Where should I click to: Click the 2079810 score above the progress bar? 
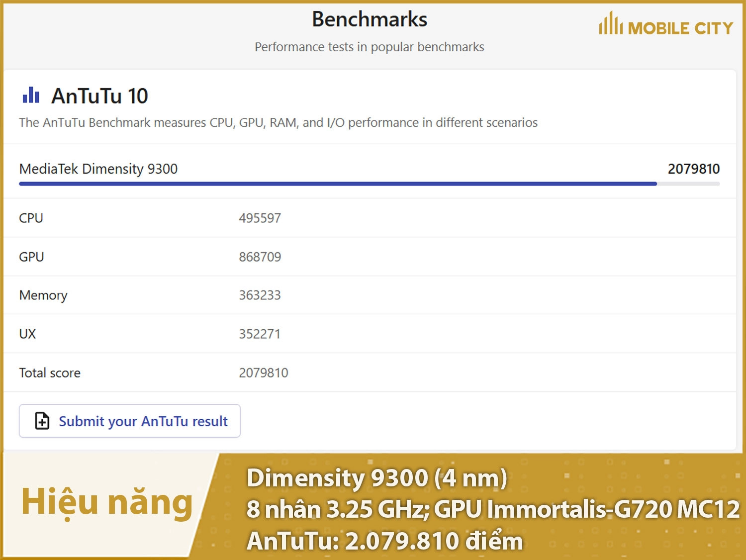(694, 169)
